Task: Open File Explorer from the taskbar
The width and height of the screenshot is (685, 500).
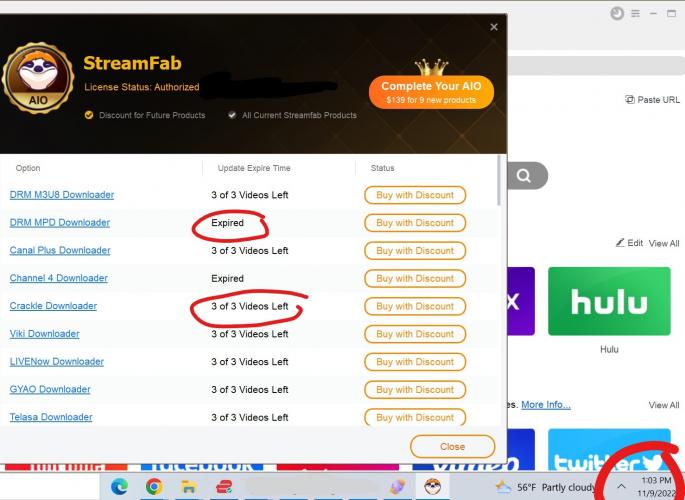Action: point(189,486)
